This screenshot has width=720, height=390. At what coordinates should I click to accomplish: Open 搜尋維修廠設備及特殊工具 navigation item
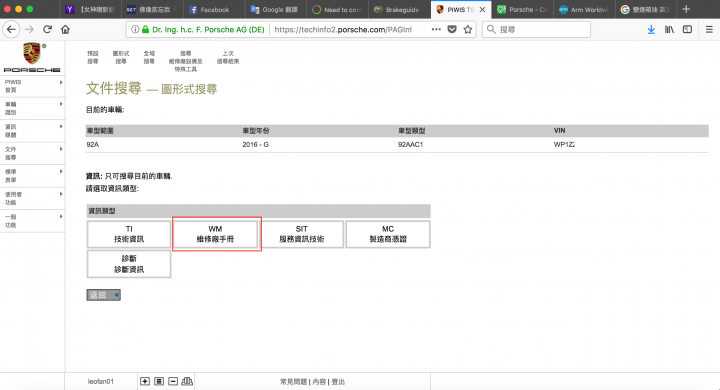click(x=186, y=61)
